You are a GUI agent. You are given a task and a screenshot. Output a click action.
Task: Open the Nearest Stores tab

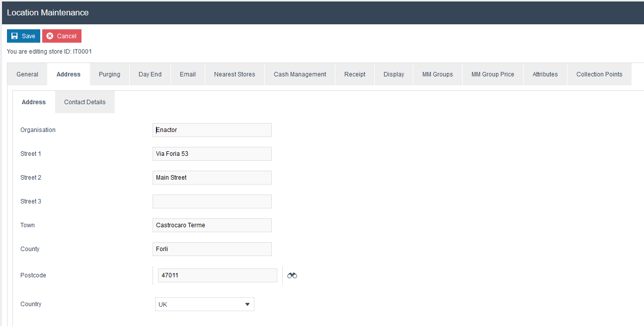pyautogui.click(x=235, y=74)
